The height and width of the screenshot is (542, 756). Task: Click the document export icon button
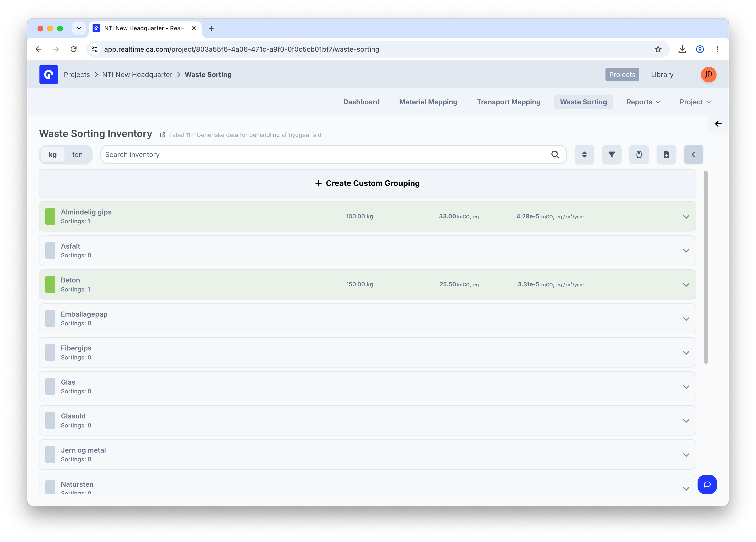(666, 155)
